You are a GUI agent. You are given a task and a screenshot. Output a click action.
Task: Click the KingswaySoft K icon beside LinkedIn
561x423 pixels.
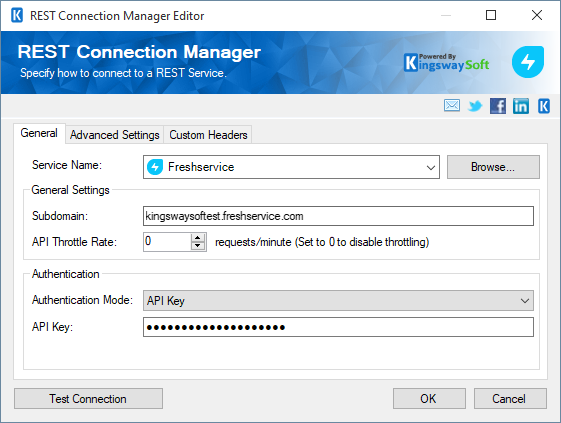(x=544, y=106)
